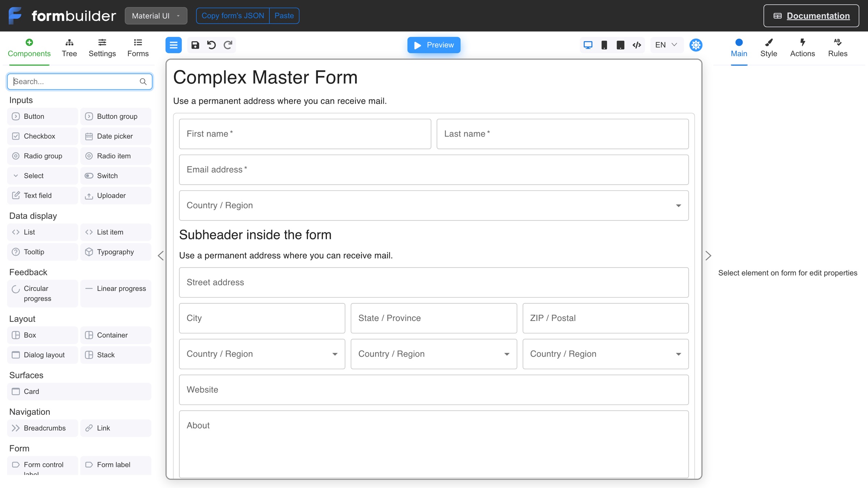The width and height of the screenshot is (868, 488).
Task: Switch to tablet view icon
Action: point(621,45)
